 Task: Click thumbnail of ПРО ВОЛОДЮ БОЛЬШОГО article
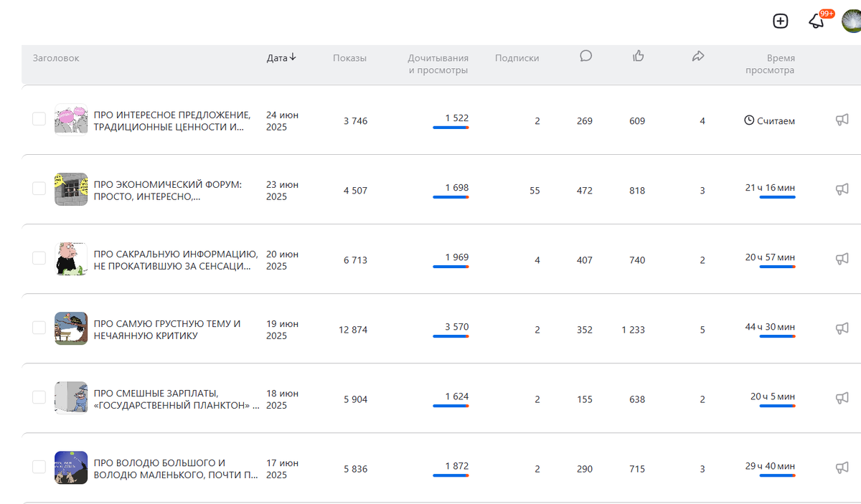pos(71,467)
